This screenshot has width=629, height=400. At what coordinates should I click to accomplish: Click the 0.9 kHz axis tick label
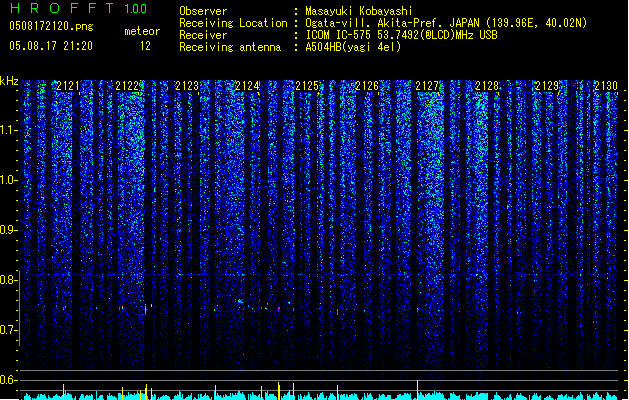8,230
